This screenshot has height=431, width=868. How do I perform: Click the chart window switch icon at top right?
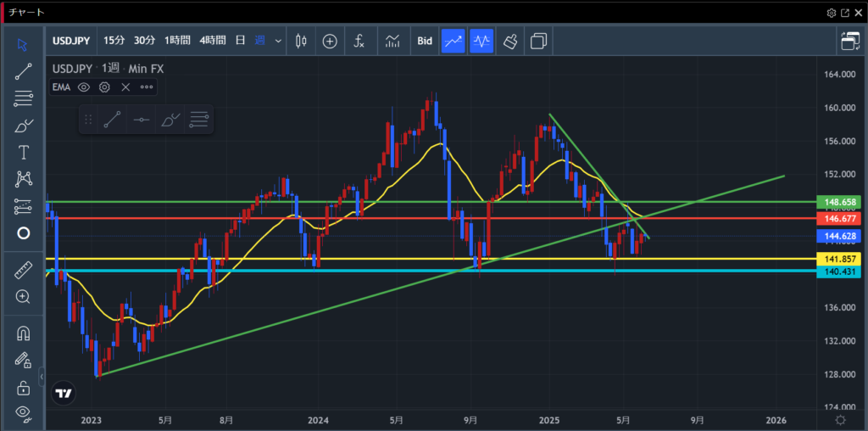(849, 41)
